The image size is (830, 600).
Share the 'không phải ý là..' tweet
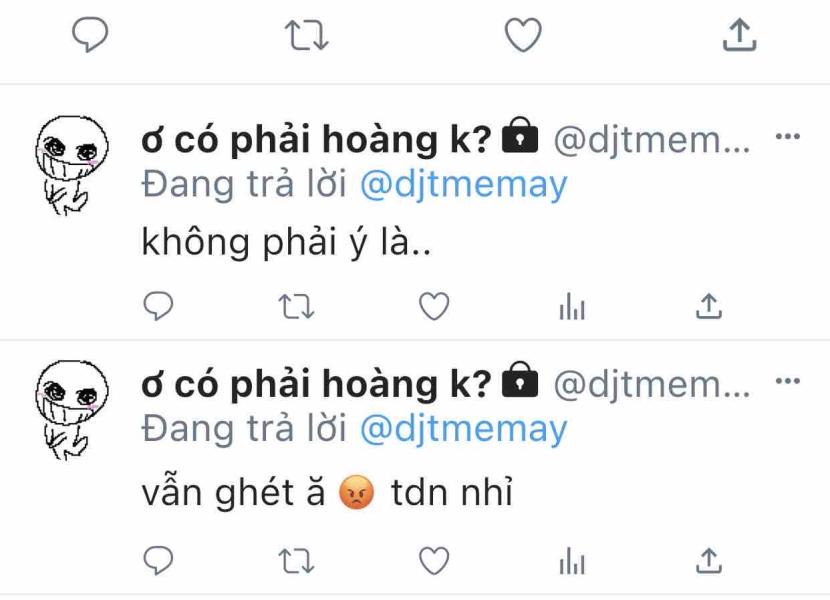709,306
